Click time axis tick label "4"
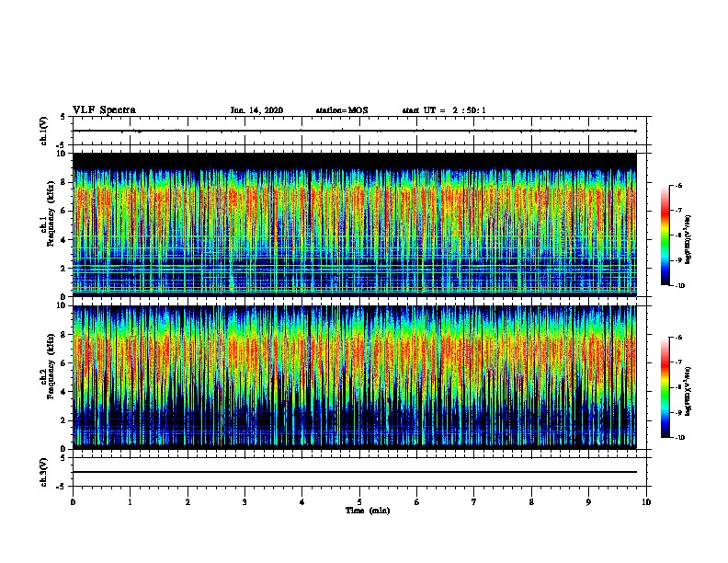Screen dimensions: 728x563 (x=302, y=502)
